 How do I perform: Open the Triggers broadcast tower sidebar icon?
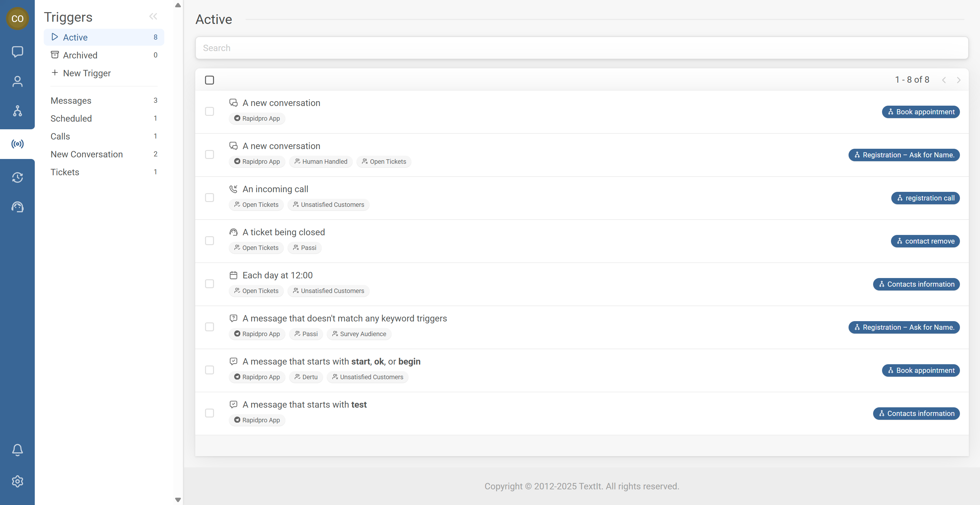pyautogui.click(x=17, y=144)
